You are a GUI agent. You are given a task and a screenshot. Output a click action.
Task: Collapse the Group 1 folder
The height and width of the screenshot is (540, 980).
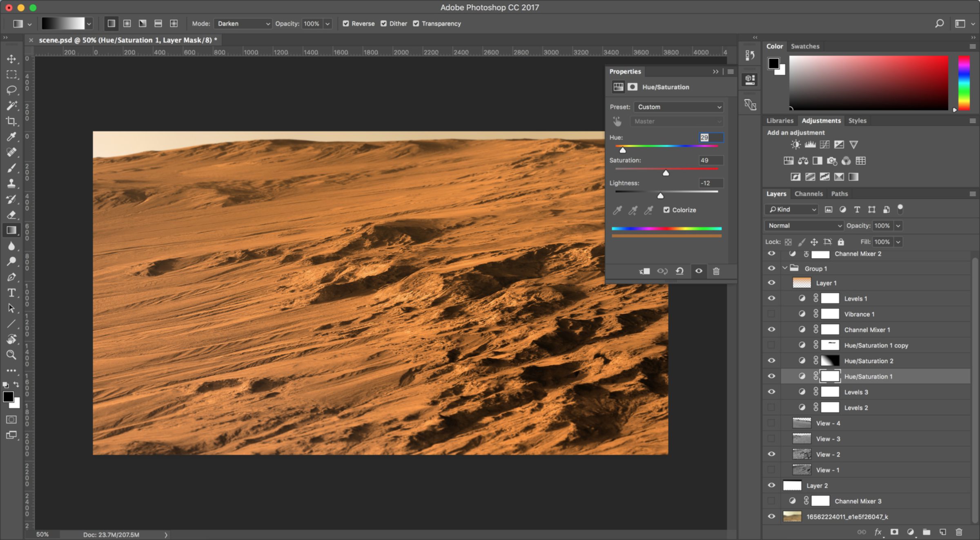pyautogui.click(x=784, y=268)
